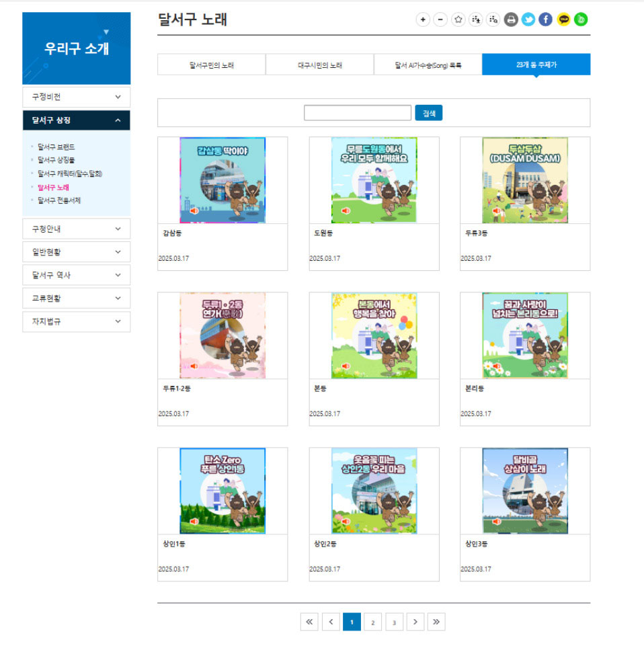Viewport: 644px width, 646px height.
Task: Click the star favorite icon
Action: pyautogui.click(x=458, y=19)
